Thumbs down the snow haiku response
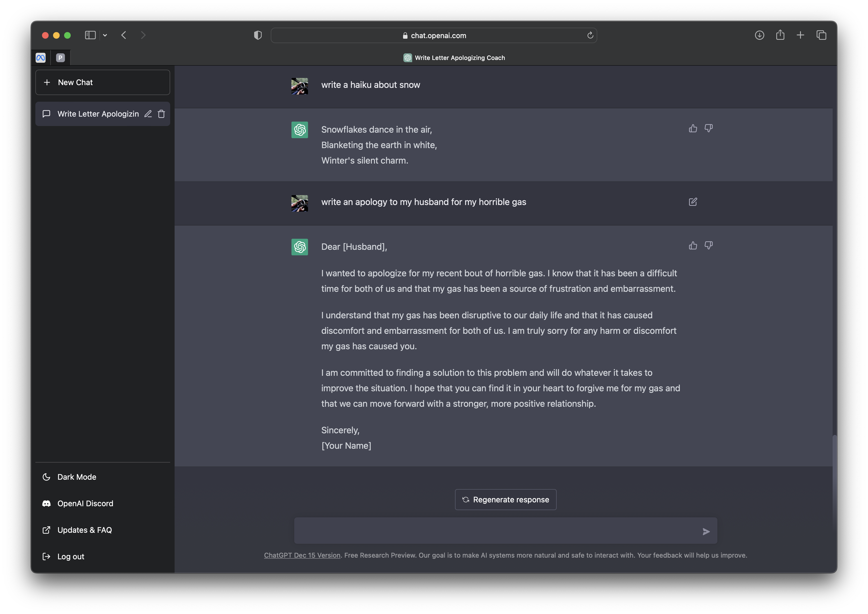The image size is (868, 614). pyautogui.click(x=709, y=128)
